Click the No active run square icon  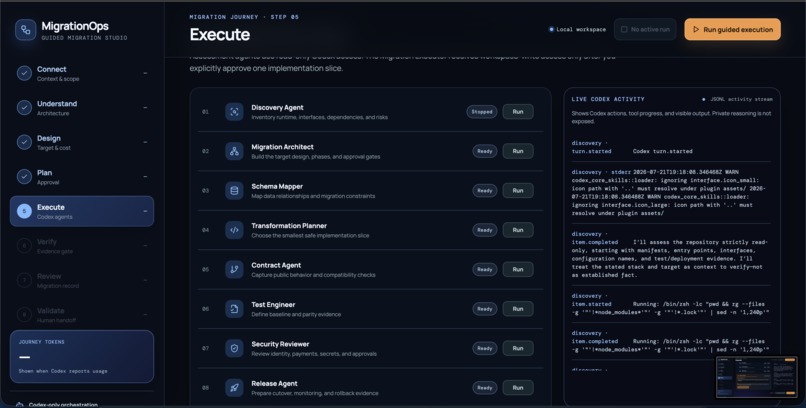click(x=624, y=29)
